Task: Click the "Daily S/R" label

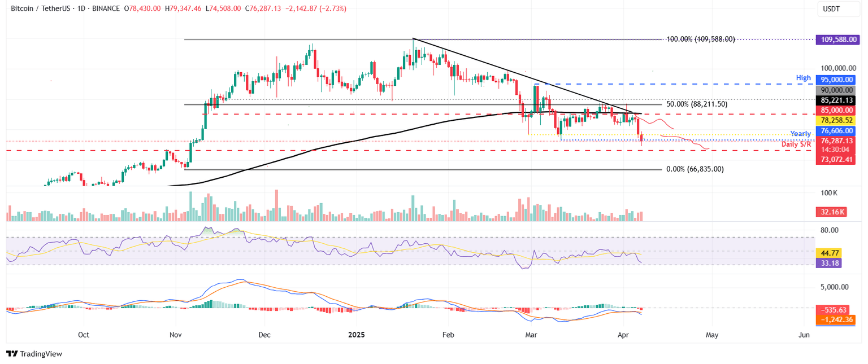Action: (x=797, y=144)
